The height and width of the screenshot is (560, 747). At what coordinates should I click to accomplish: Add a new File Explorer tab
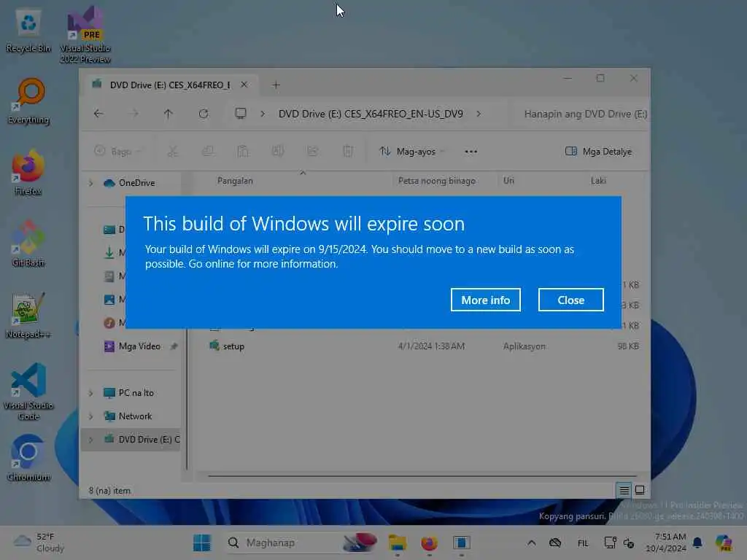point(276,85)
